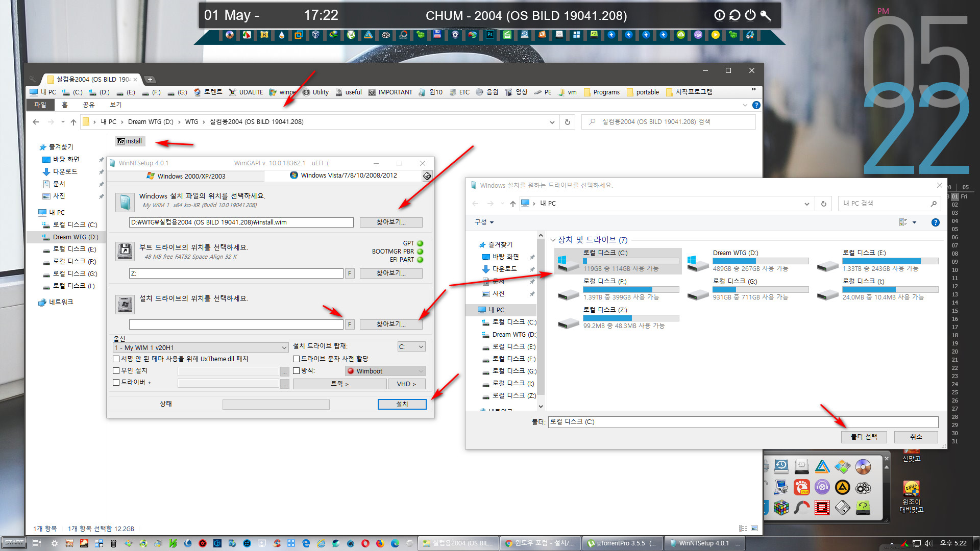This screenshot has height=551, width=980.
Task: Click the Windows install source icon in WinNTSetup
Action: [125, 202]
